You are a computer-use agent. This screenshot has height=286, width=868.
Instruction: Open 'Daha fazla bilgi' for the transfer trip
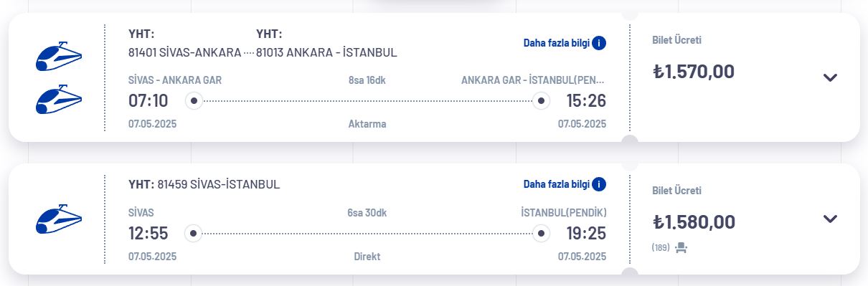[557, 43]
